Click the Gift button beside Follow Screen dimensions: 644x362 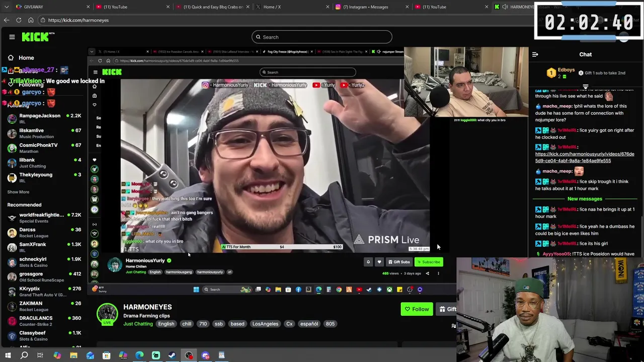(x=447, y=309)
